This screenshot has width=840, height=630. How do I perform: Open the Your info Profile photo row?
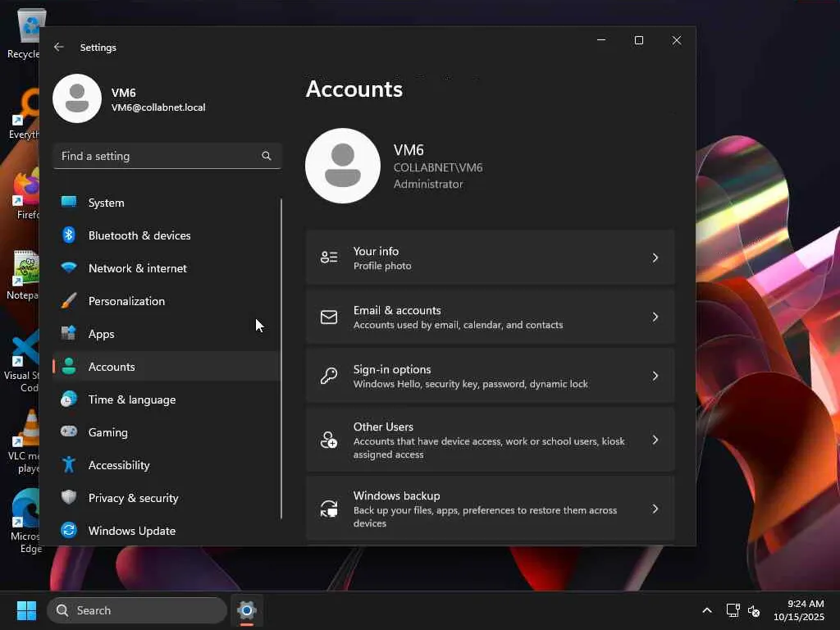pyautogui.click(x=491, y=258)
